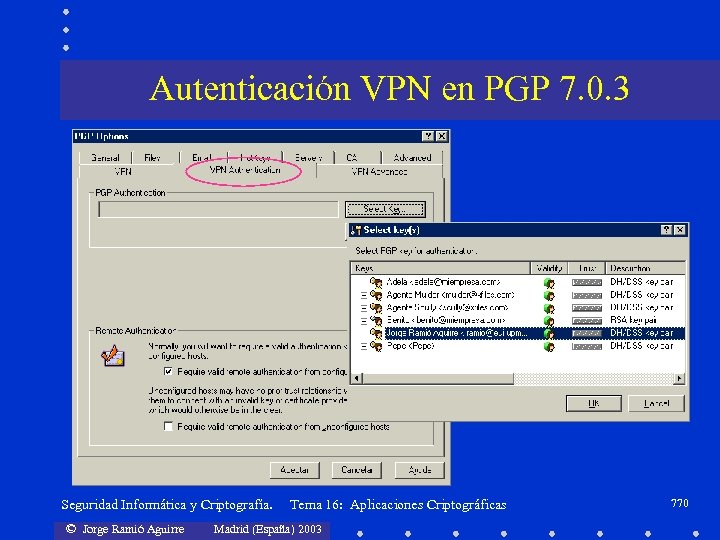The image size is (720, 540).
Task: Click Cancelar in PGP Options window
Action: pyautogui.click(x=357, y=470)
